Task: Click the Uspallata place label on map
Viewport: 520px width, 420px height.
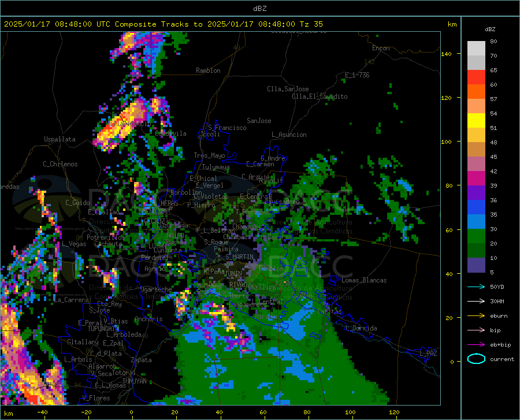Action: (60, 139)
